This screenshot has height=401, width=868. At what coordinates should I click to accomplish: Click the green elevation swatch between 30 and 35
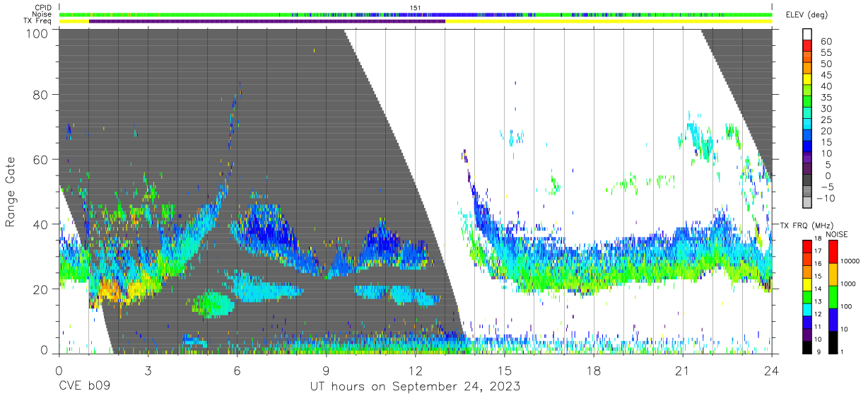807,103
